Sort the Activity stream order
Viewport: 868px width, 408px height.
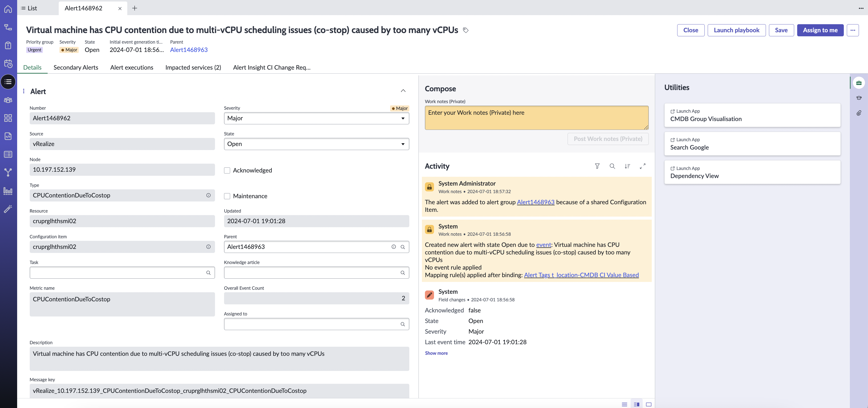pyautogui.click(x=627, y=166)
